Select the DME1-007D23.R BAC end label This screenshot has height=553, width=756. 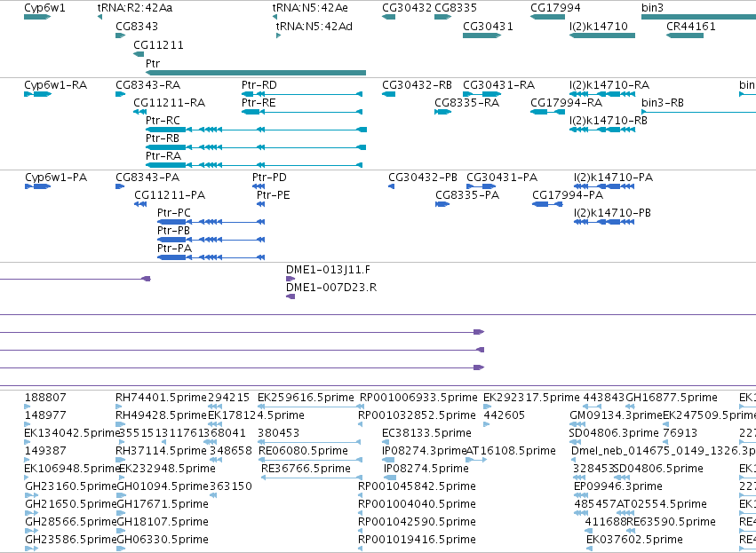coord(331,288)
